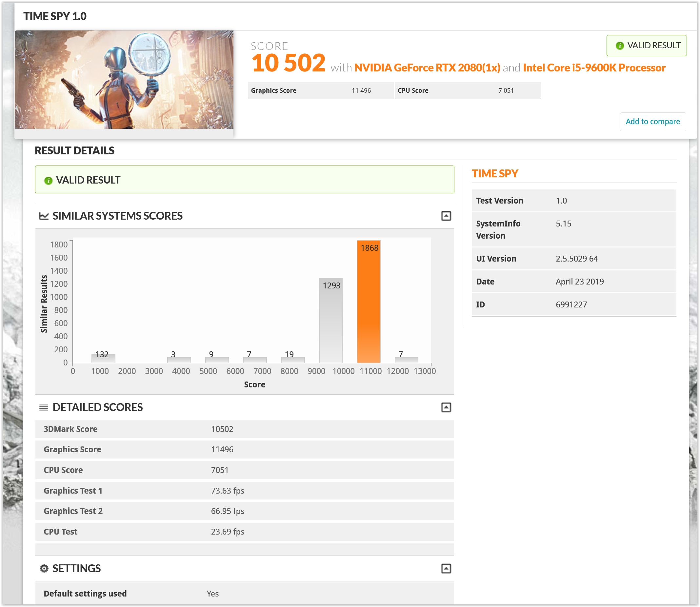Click the large 10 502 score
700x607 pixels.
(x=288, y=63)
